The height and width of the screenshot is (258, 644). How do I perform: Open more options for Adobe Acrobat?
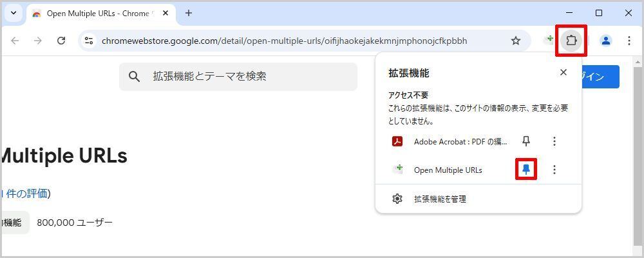[x=554, y=141]
